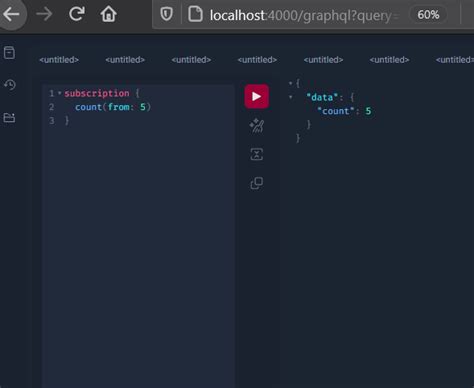Click the 60% zoom level indicator
The image size is (474, 388).
pyautogui.click(x=428, y=15)
